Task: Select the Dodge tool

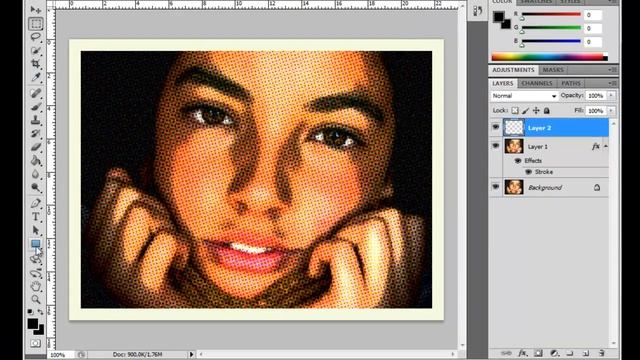Action: click(36, 187)
